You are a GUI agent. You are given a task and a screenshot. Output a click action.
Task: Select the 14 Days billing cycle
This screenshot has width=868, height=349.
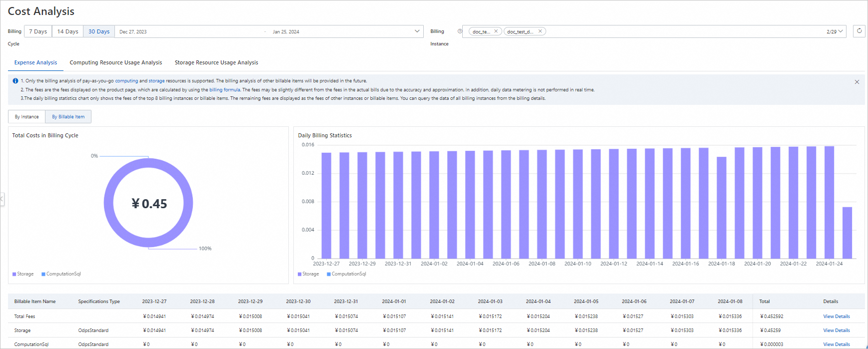click(x=67, y=31)
